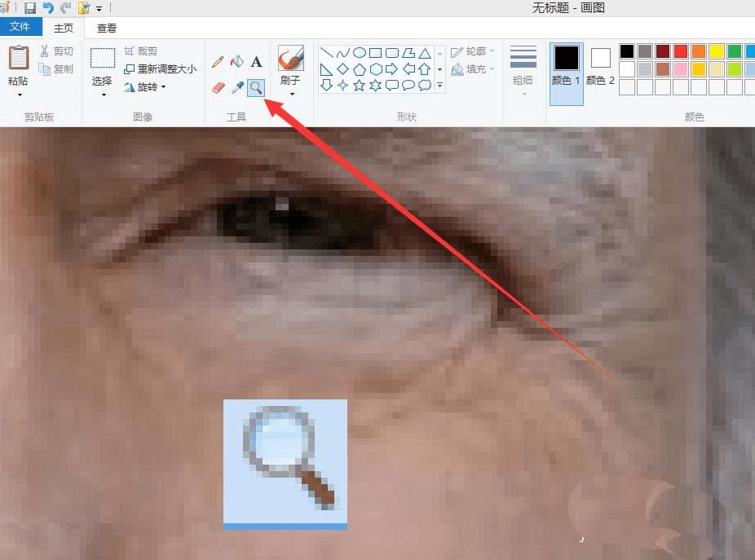Pick the Four-point star shape
The image size is (755, 560).
click(x=342, y=86)
